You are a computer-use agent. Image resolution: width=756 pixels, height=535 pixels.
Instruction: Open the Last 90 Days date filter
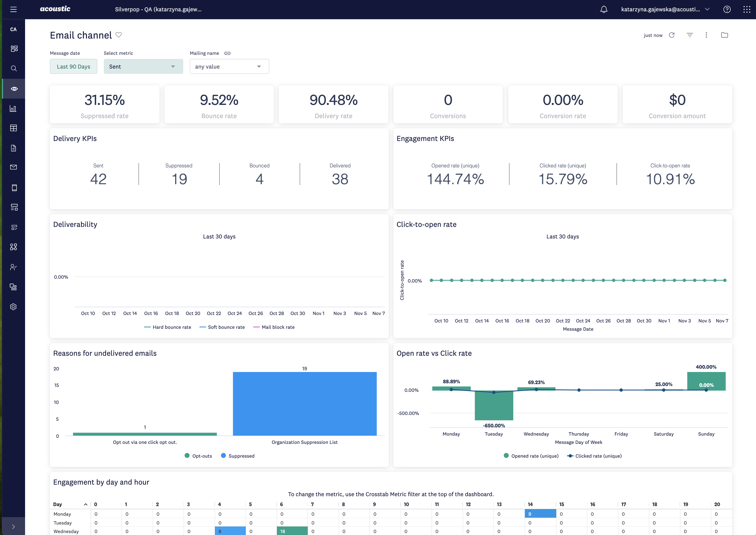click(74, 67)
